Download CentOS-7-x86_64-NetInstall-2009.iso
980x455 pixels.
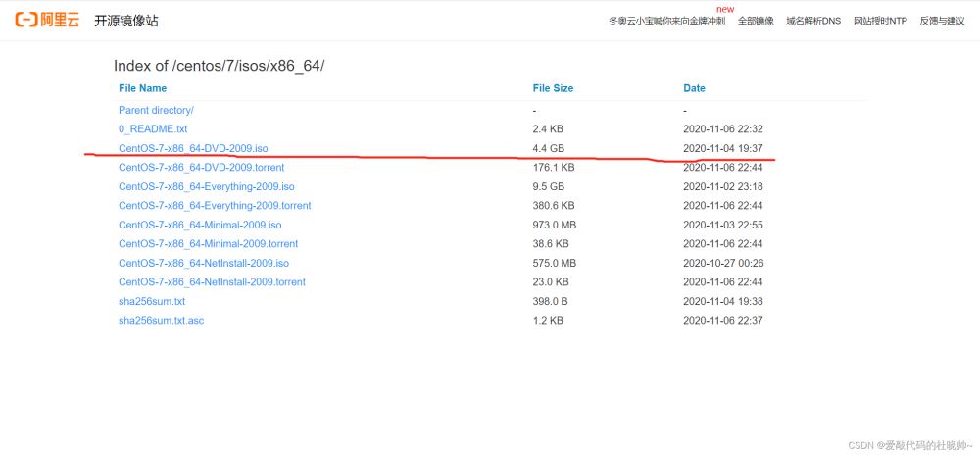[204, 263]
